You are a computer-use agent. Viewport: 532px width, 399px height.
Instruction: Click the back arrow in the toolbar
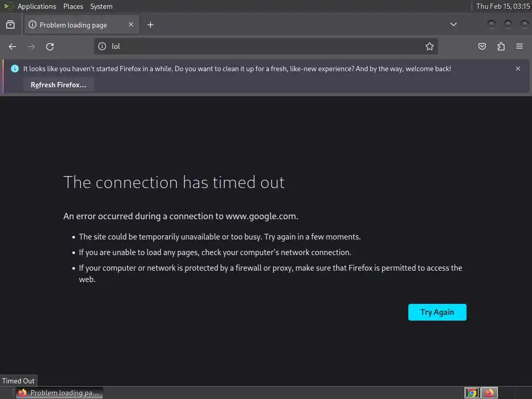pyautogui.click(x=12, y=46)
